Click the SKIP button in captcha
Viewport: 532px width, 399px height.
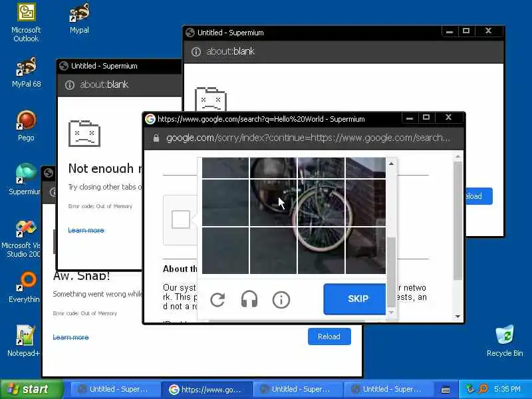point(354,299)
